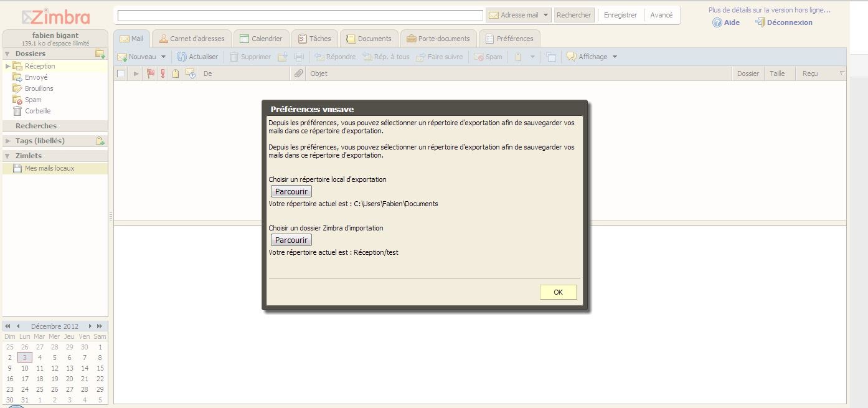Open the Aide help link
868x408 pixels.
point(726,22)
